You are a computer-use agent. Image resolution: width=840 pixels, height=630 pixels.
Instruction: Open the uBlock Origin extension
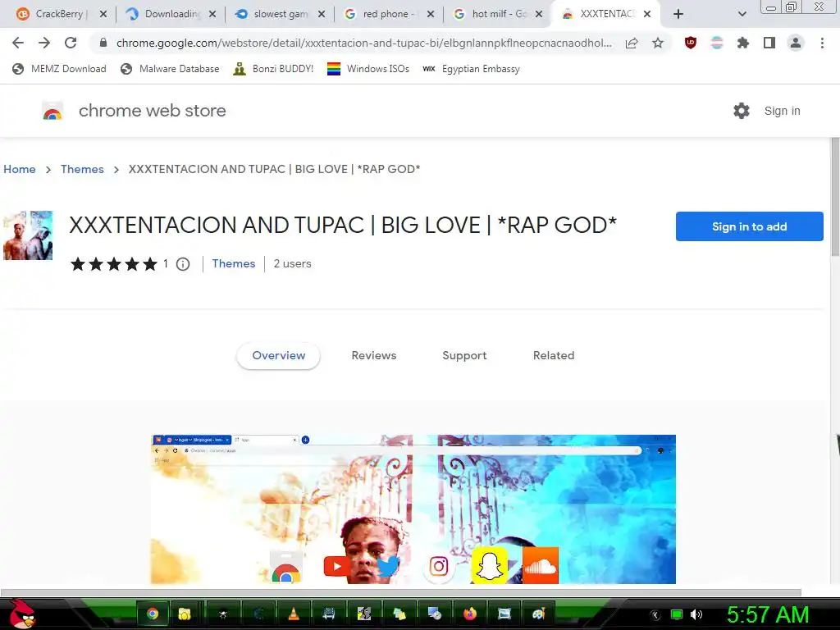point(691,43)
